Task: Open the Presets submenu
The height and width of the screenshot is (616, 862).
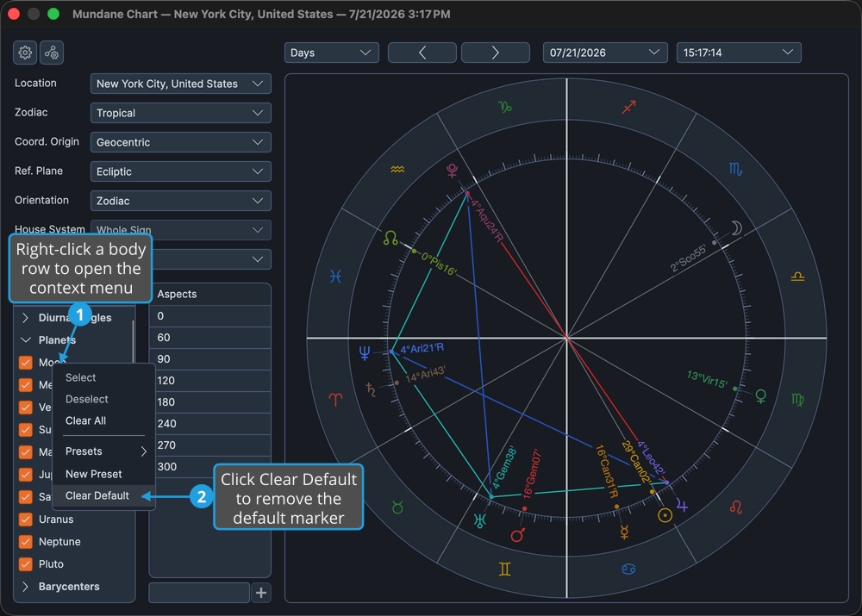Action: 103,451
